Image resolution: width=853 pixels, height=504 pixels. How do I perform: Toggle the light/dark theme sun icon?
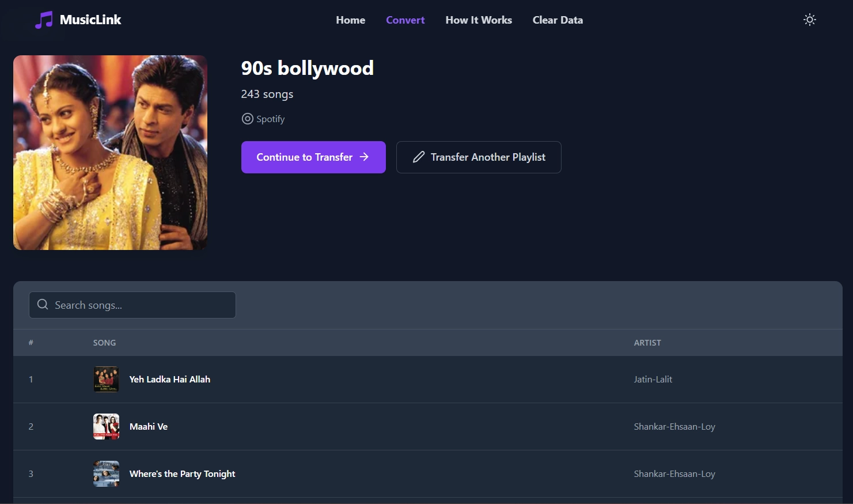pos(809,20)
